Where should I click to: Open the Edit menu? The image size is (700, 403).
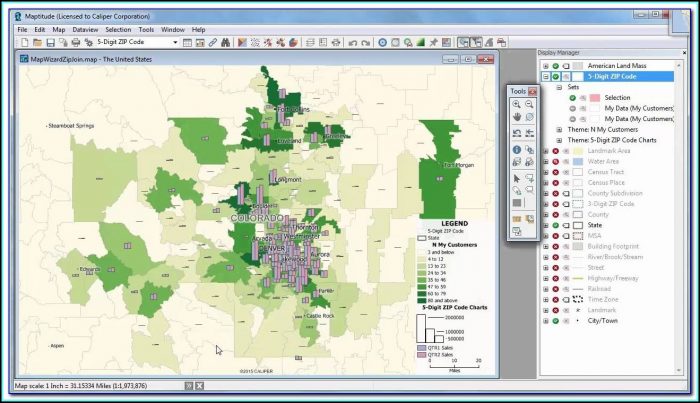pyautogui.click(x=40, y=29)
